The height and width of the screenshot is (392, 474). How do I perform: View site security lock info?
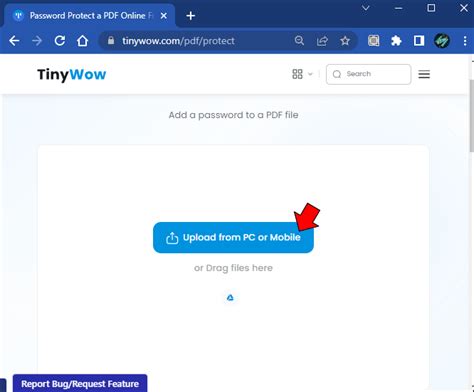(111, 41)
